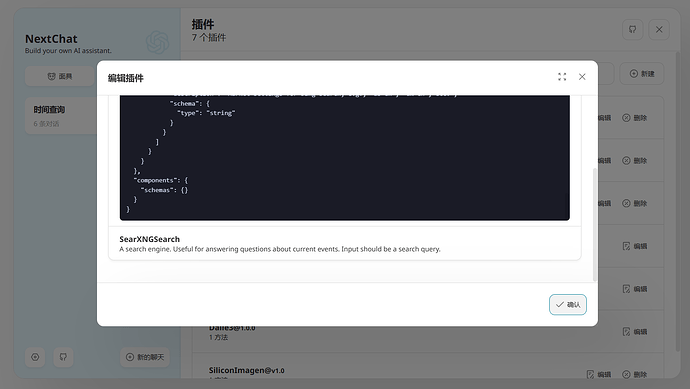Select the SiliconImagen@v1.0 plugin title
The image size is (690, 389).
(x=246, y=370)
